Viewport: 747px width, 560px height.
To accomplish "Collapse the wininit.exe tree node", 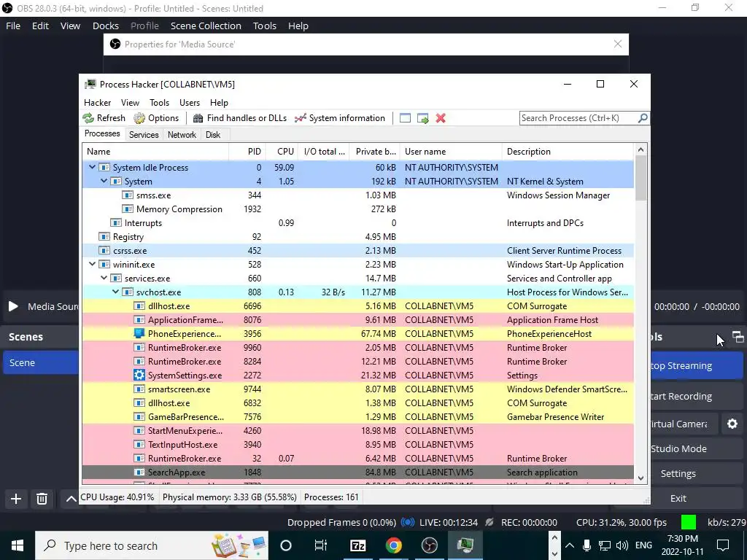I will pos(92,264).
